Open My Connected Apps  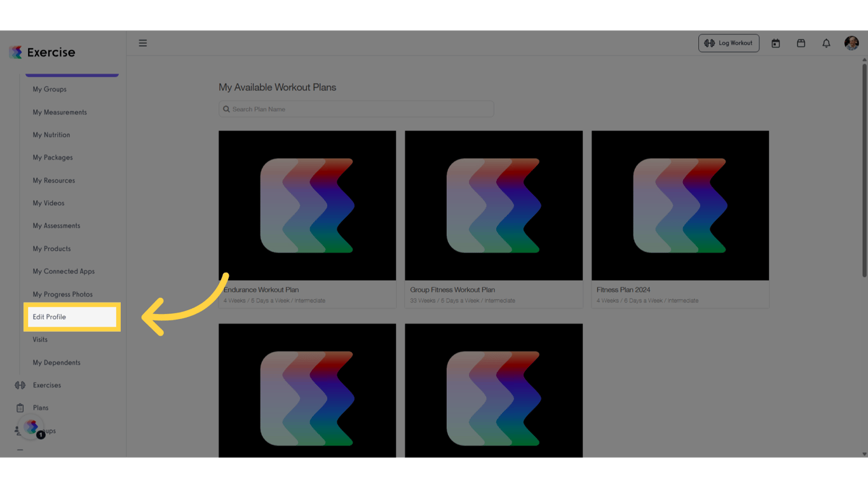64,271
